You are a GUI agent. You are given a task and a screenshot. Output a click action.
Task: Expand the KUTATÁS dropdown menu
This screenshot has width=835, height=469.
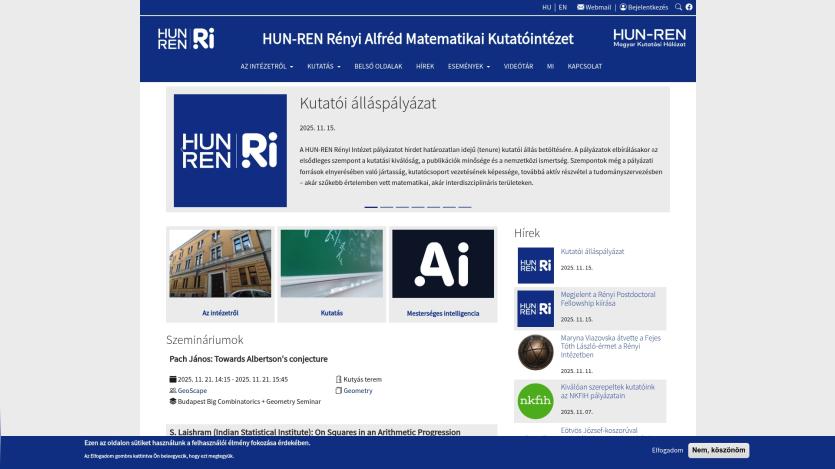(x=323, y=67)
